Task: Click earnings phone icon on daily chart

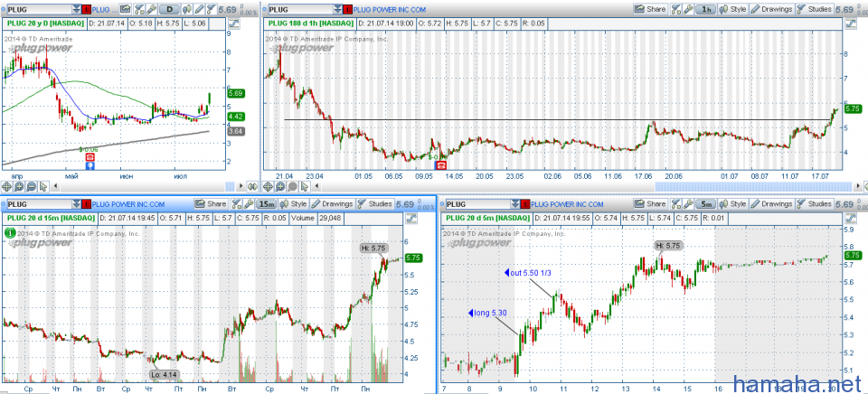Action: tap(90, 157)
